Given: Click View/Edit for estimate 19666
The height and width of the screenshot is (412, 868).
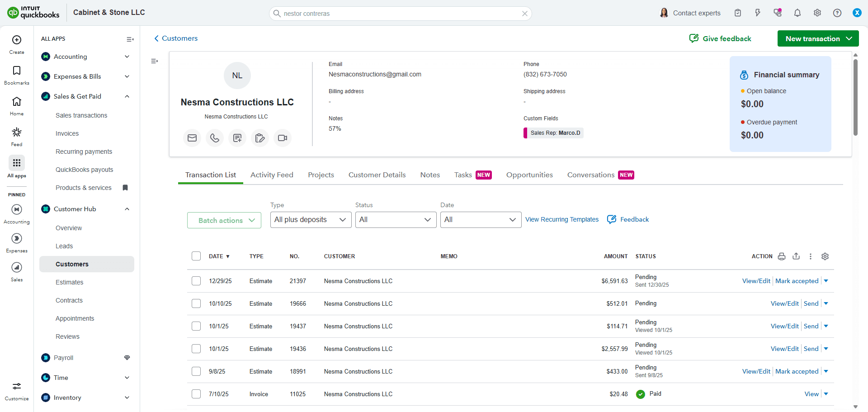Looking at the screenshot, I should [785, 303].
